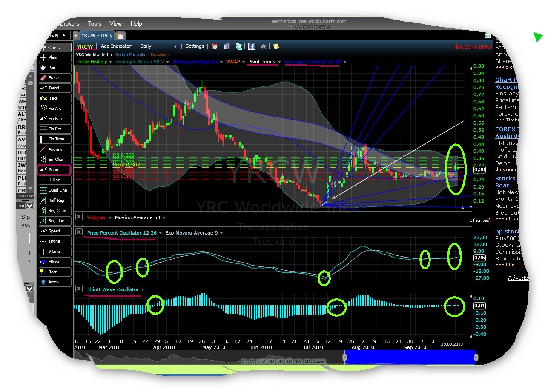Close the Price Percent Oscillator panel
Viewport: 545px width, 392px height.
coord(79,232)
